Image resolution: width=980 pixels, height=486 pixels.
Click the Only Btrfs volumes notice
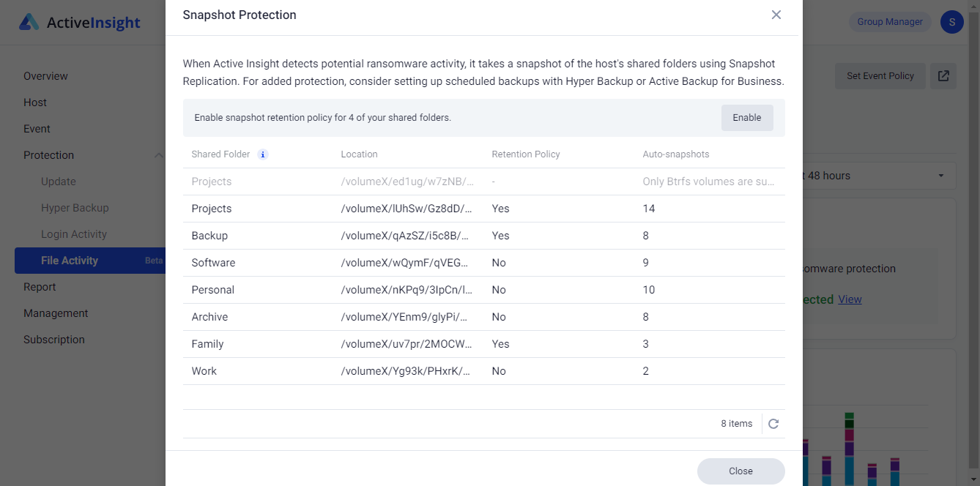point(708,182)
